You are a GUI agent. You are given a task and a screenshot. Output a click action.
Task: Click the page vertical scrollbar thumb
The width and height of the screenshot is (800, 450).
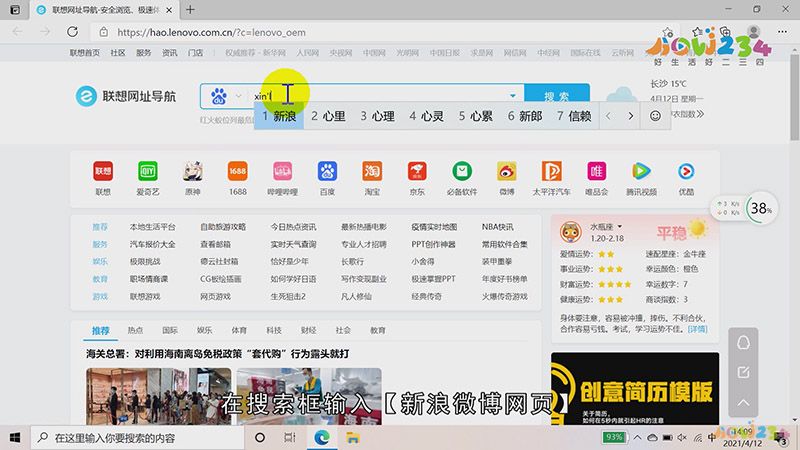pyautogui.click(x=794, y=97)
